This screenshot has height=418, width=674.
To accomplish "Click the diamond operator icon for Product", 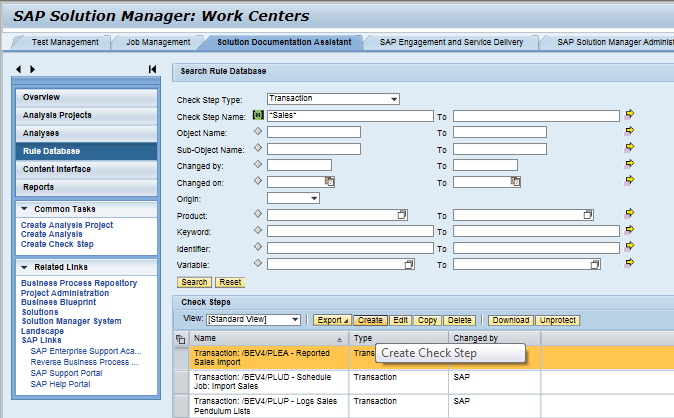I will 258,213.
